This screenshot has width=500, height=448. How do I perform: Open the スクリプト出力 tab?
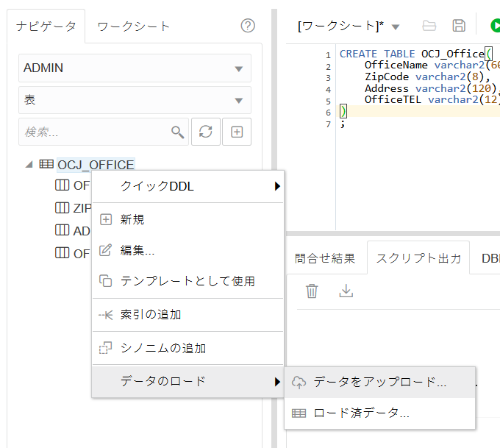click(418, 258)
